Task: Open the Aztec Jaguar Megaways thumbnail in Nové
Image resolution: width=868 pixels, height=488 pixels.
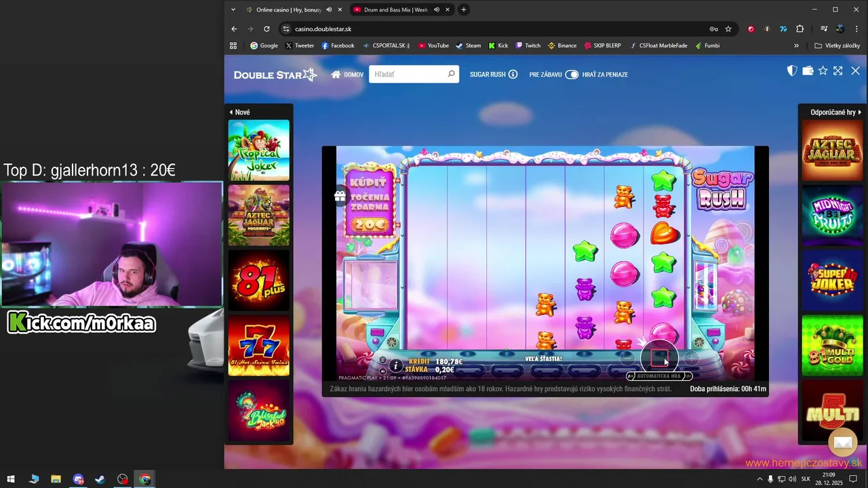Action: click(258, 216)
